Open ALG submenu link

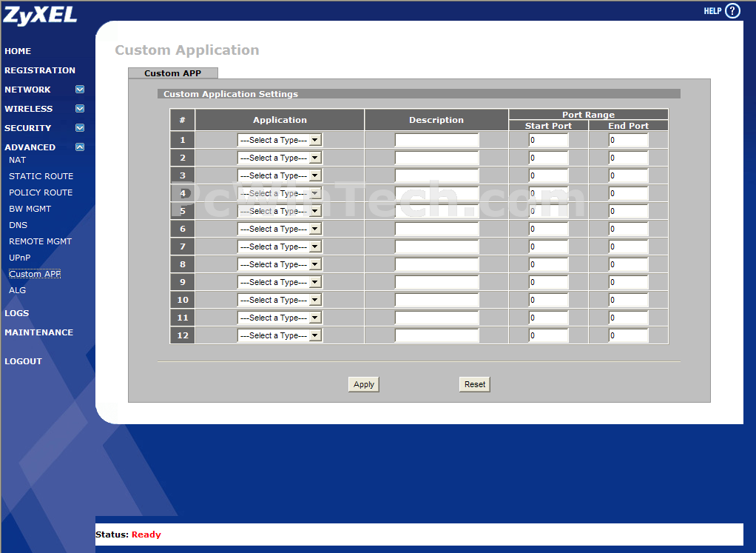tap(17, 290)
